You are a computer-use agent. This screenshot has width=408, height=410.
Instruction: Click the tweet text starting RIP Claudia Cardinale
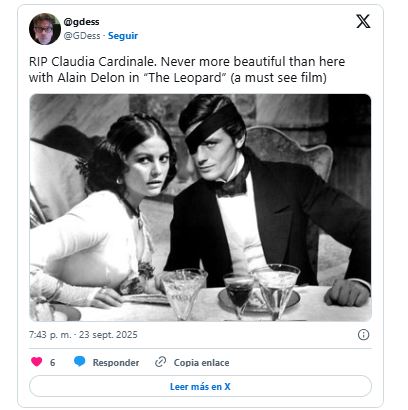pyautogui.click(x=187, y=69)
